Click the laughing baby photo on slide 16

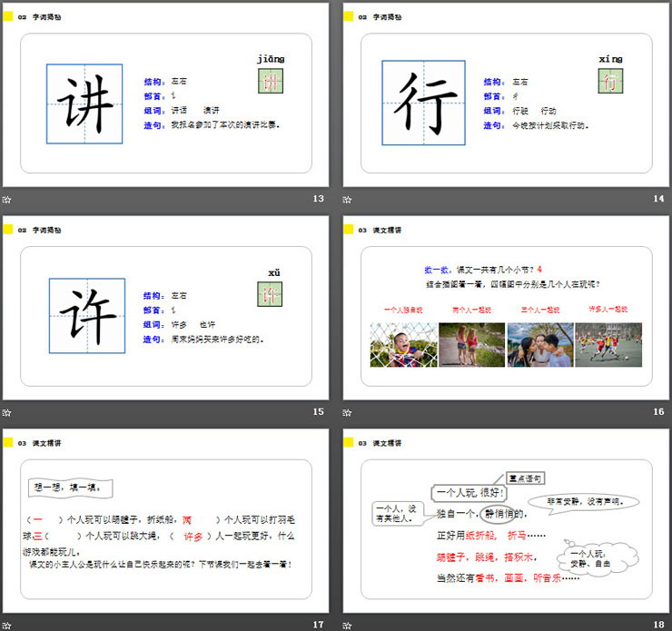[x=403, y=345]
